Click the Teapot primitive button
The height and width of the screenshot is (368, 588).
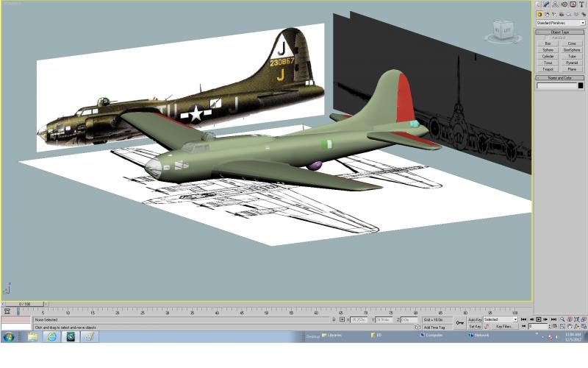[x=548, y=69]
